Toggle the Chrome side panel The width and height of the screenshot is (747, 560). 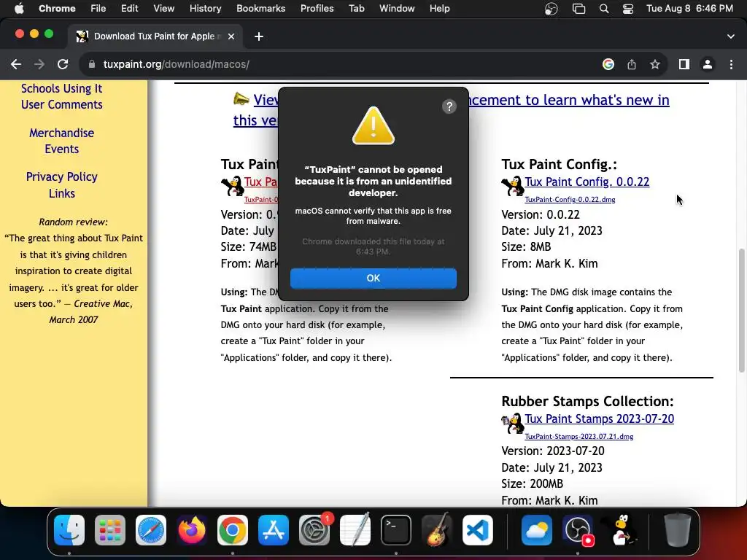(684, 64)
